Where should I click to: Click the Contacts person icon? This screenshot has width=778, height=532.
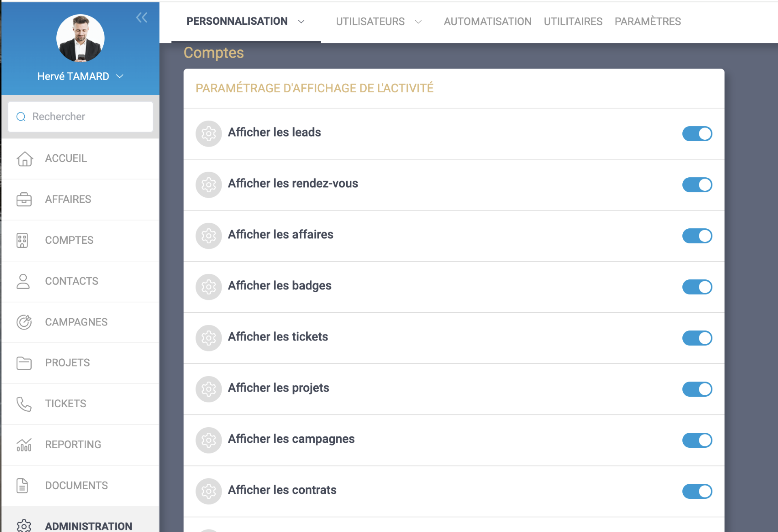[23, 281]
